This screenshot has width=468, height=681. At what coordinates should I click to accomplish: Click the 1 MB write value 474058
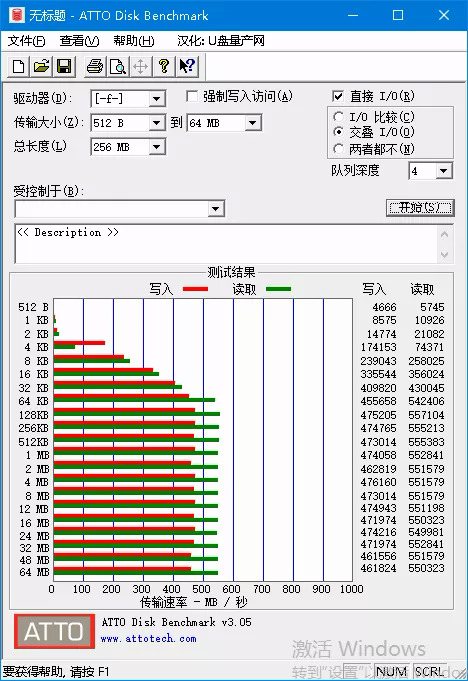[x=378, y=455]
